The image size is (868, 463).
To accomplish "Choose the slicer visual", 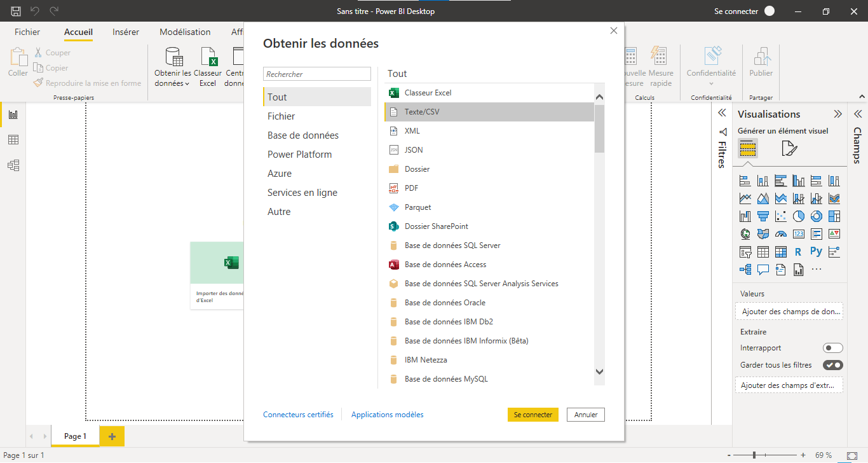I will pos(746,252).
